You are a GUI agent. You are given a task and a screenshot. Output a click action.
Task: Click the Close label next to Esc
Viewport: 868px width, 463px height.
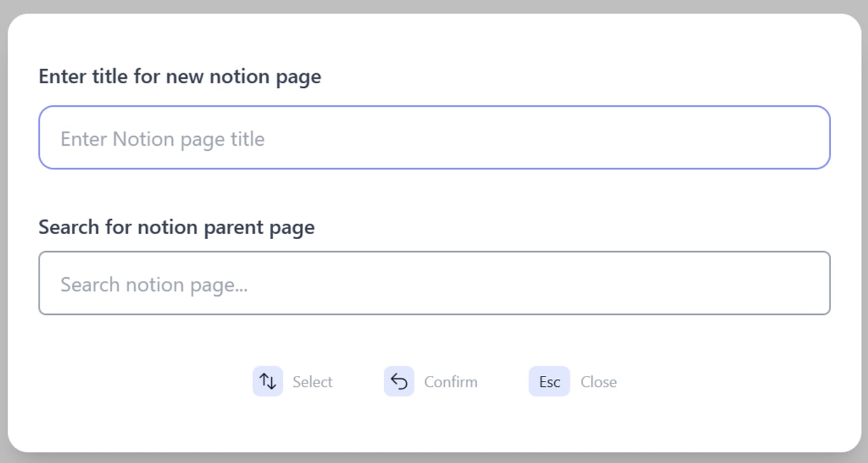click(x=598, y=381)
